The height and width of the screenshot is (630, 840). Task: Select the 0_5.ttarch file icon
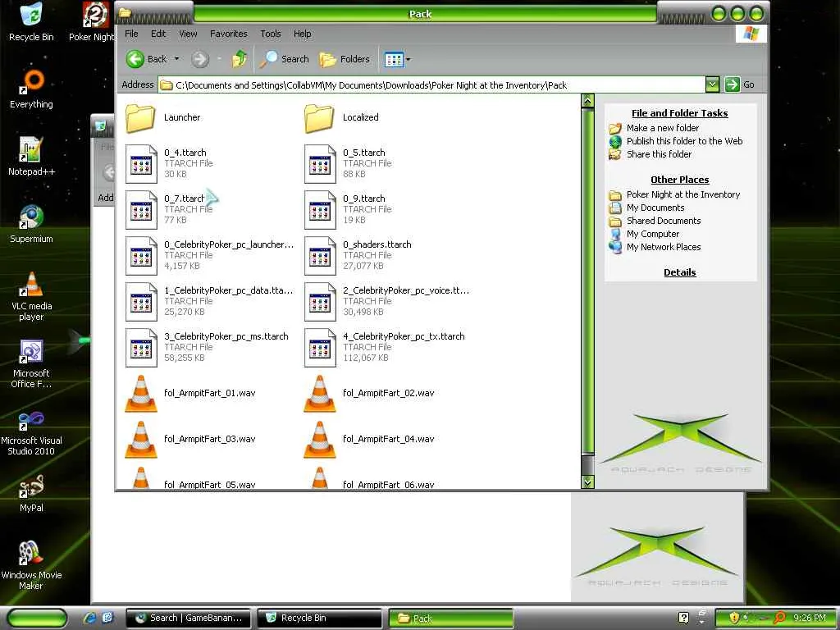tap(320, 164)
